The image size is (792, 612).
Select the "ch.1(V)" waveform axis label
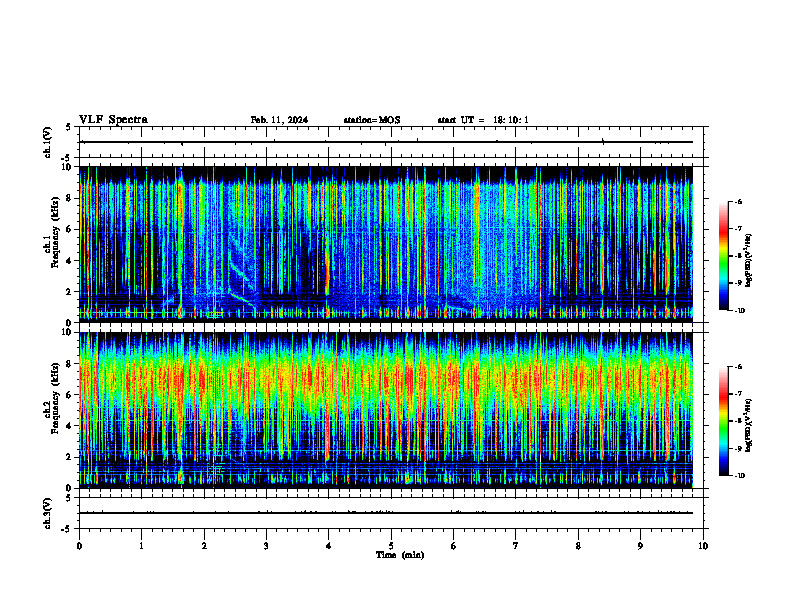(47, 142)
